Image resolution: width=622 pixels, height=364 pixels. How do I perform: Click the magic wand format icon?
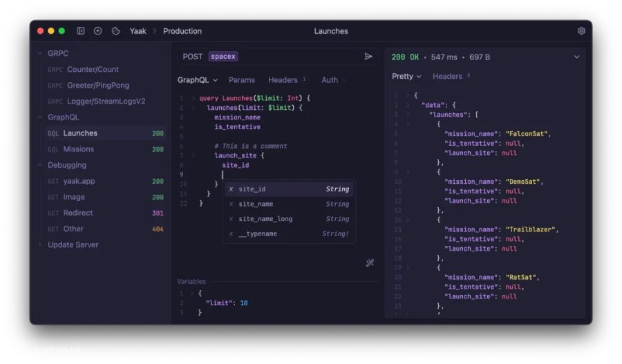pos(370,263)
